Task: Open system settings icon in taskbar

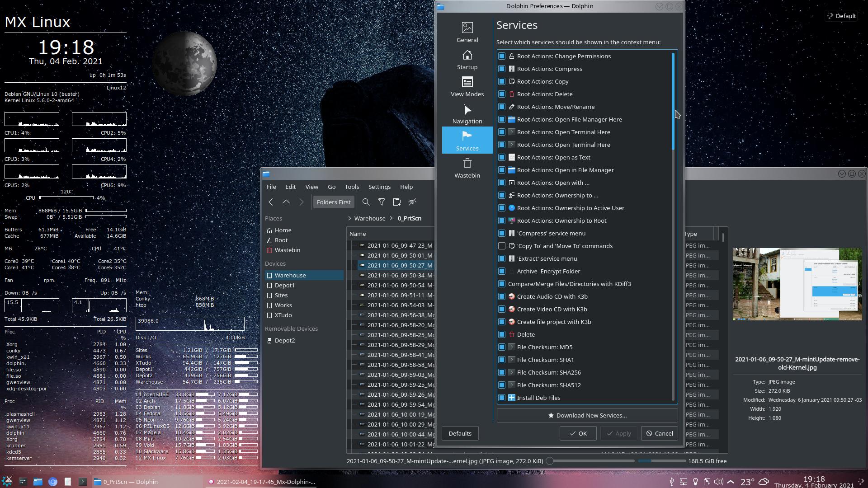Action: (23, 482)
